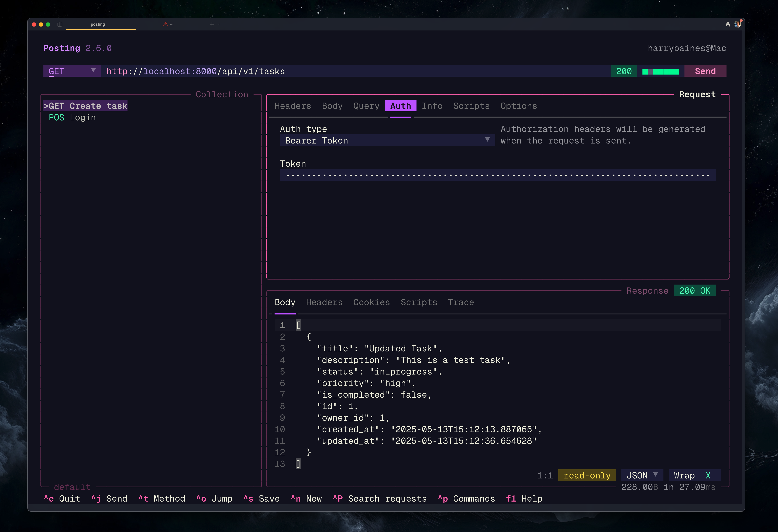Click the 200 OK response badge
The height and width of the screenshot is (532, 778).
(695, 290)
